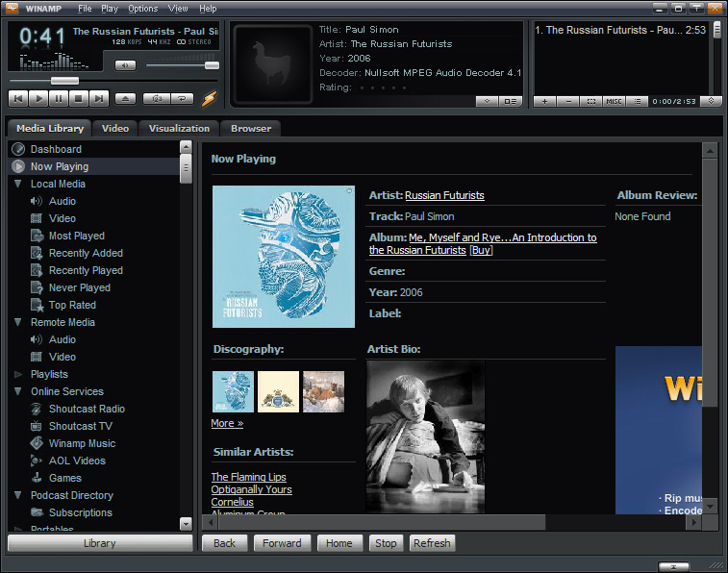Add files with playlist plus button
This screenshot has height=573, width=728.
click(x=544, y=101)
